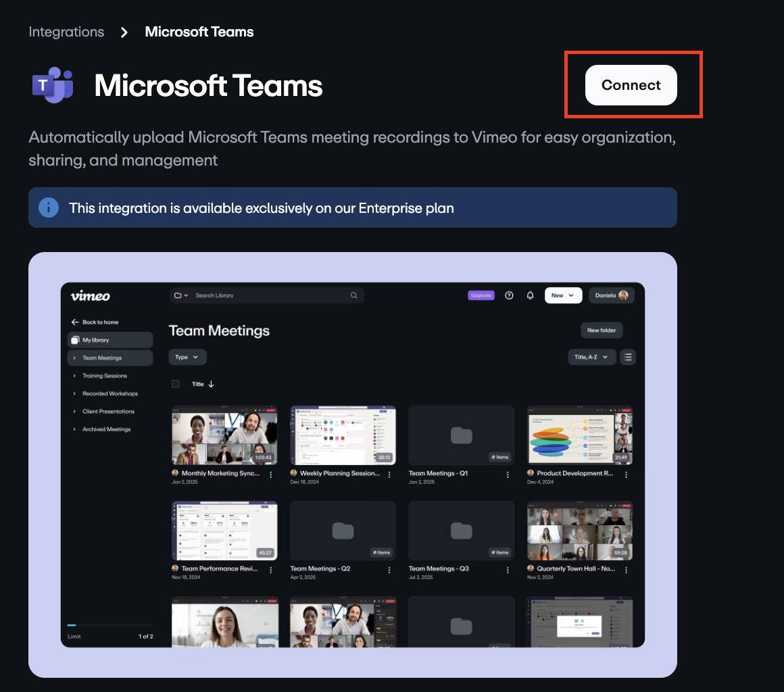Screen dimensions: 784x692
Task: Open the Team Meetings - Q1 folder thumbnail
Action: tap(461, 435)
